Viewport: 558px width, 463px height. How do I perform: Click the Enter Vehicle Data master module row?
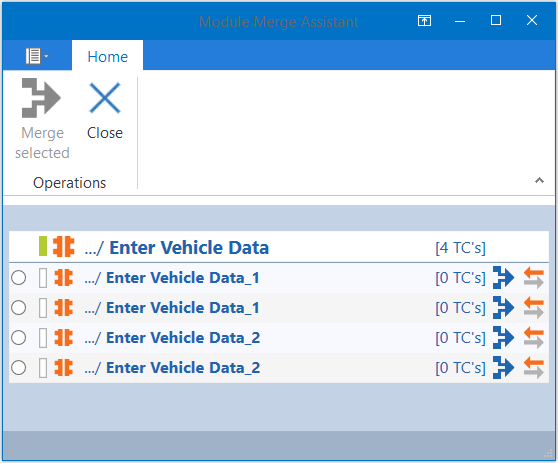click(x=279, y=247)
